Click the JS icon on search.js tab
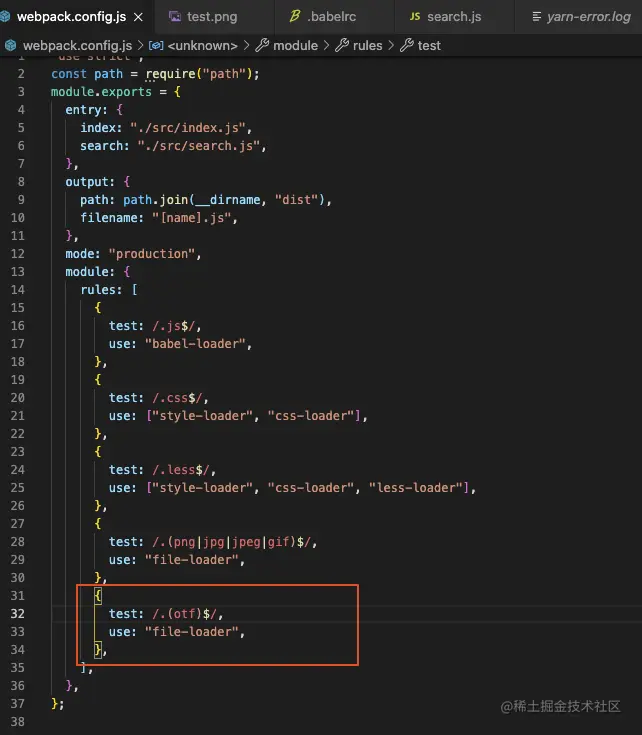The width and height of the screenshot is (642, 735). (x=415, y=17)
